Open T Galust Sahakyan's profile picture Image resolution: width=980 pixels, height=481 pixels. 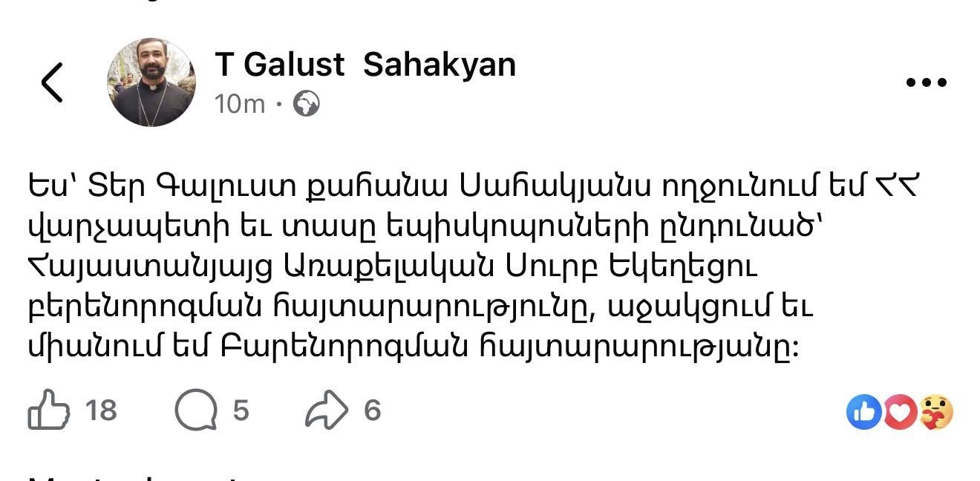(152, 82)
